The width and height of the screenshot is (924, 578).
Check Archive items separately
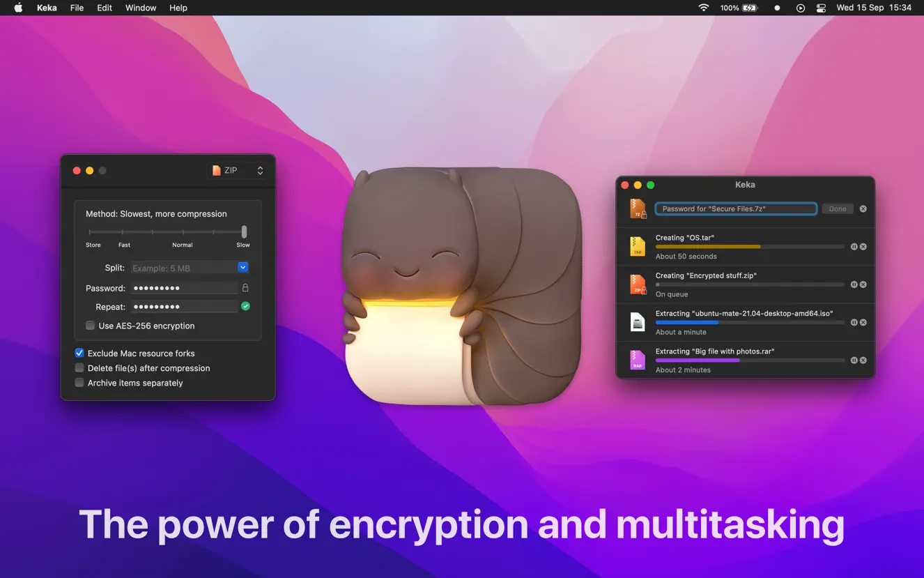coord(79,382)
